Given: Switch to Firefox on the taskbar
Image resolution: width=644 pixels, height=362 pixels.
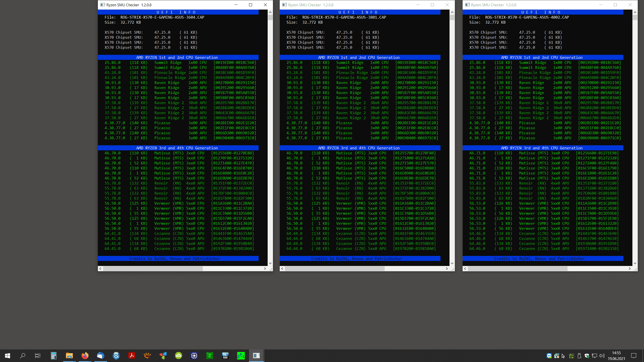Looking at the screenshot, I should coord(85,355).
